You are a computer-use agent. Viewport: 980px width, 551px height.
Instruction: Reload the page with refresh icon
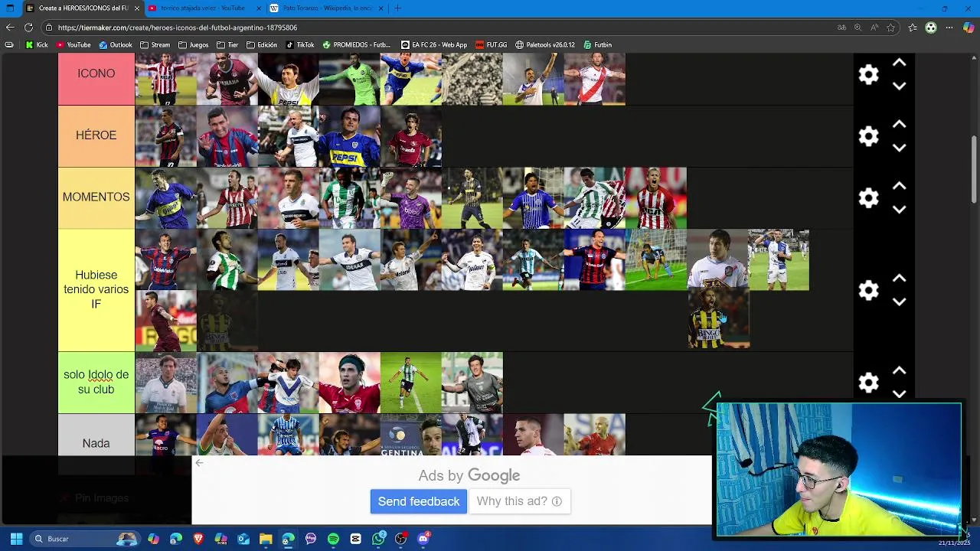tap(28, 28)
